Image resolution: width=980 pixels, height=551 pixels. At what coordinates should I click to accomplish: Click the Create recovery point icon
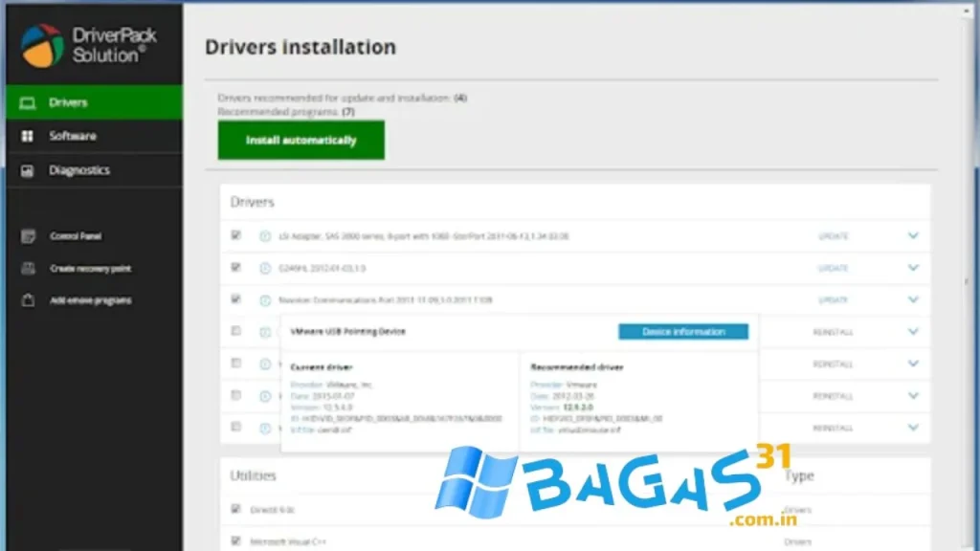coord(28,269)
